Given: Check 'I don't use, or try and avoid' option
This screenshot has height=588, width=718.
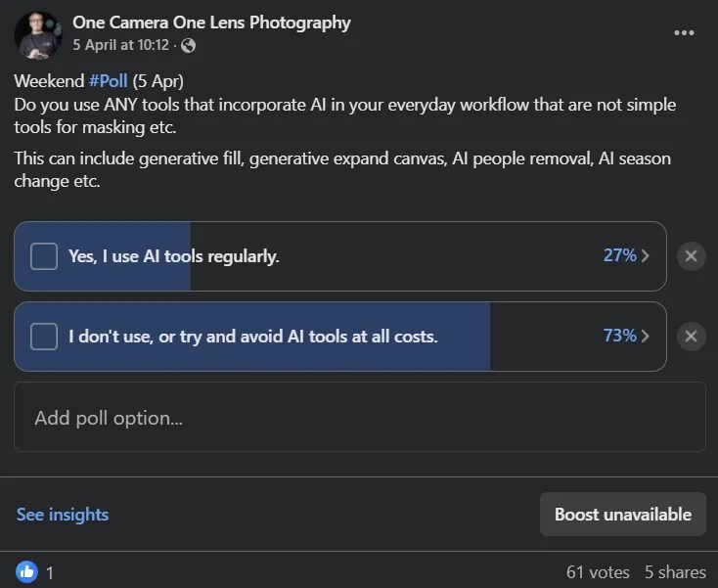Looking at the screenshot, I should click(44, 337).
